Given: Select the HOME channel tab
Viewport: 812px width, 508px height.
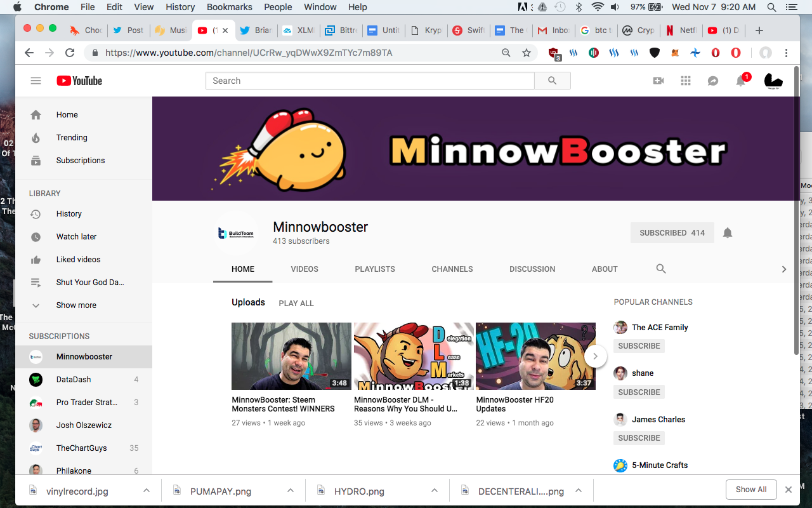Looking at the screenshot, I should point(243,269).
